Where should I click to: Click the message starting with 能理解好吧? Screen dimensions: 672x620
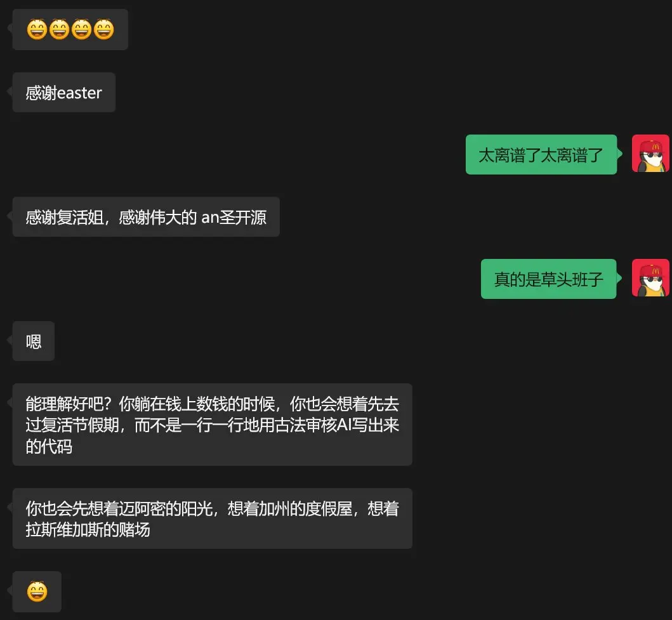click(212, 425)
